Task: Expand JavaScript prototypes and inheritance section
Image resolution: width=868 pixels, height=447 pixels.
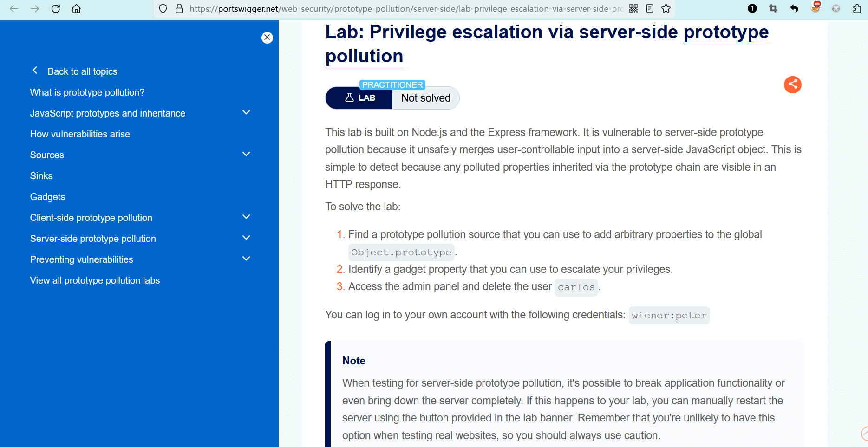Action: [246, 113]
